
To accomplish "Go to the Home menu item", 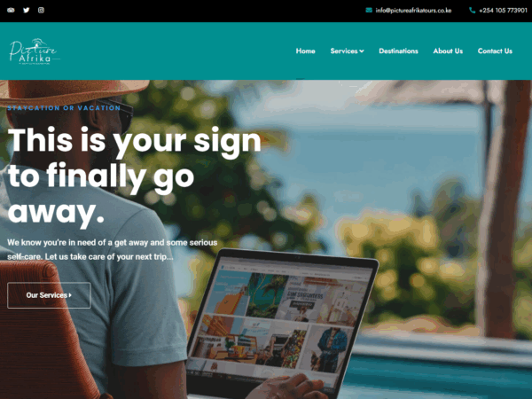I will [x=305, y=51].
